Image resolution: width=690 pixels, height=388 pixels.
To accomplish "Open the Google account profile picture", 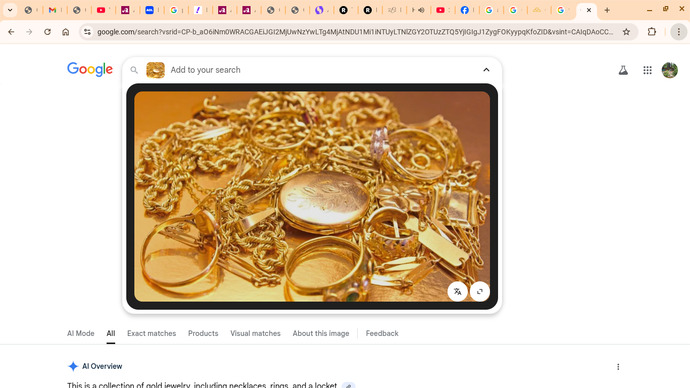I will coord(670,70).
